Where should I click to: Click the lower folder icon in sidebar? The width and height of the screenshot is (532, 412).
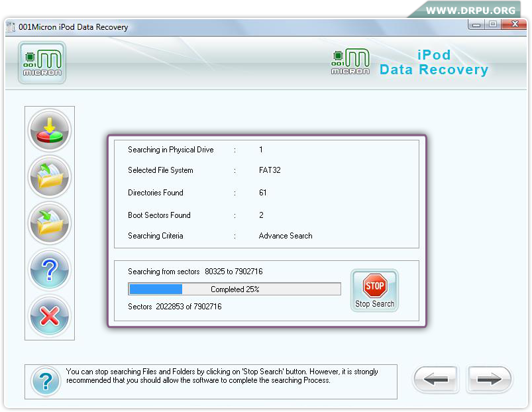click(50, 223)
